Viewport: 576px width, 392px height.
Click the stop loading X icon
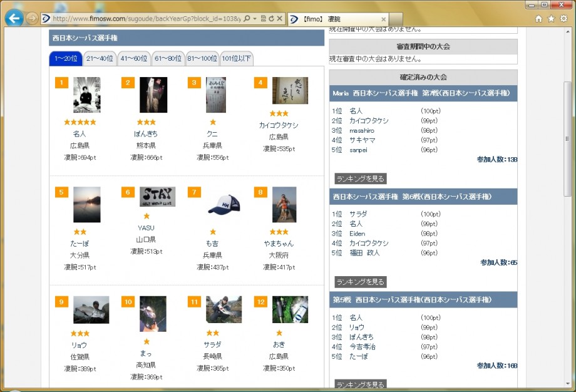280,18
